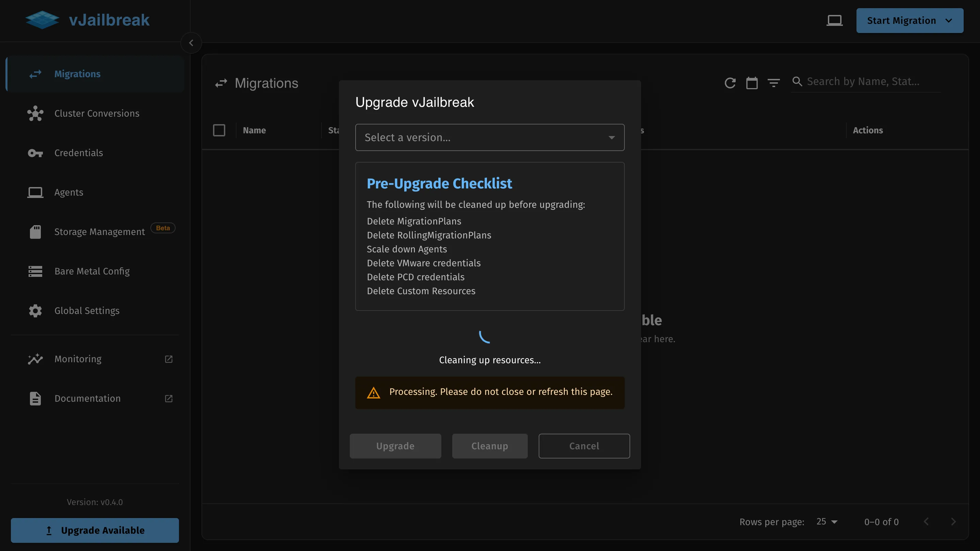Open Global Settings page
This screenshot has width=980, height=551.
[87, 311]
